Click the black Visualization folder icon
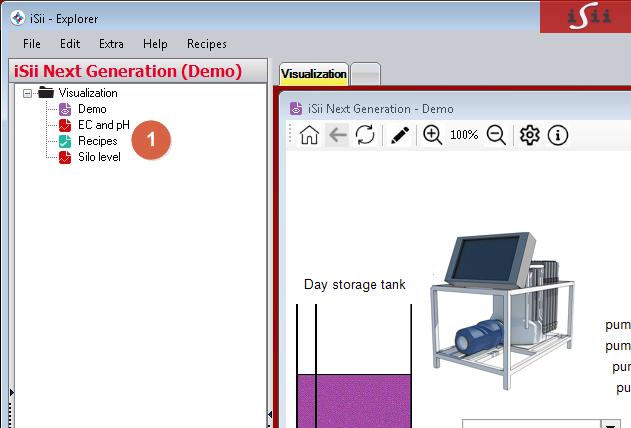This screenshot has width=631, height=428. click(x=46, y=93)
